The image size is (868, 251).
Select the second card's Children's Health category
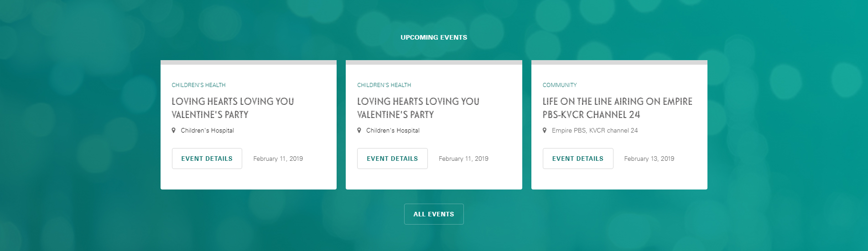[x=384, y=85]
